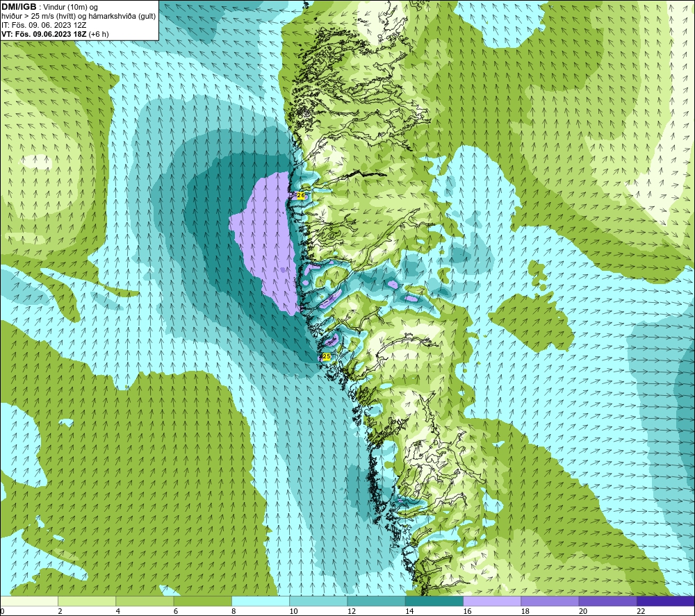Select the DMI/IGB title text
695x616 pixels.
point(19,7)
